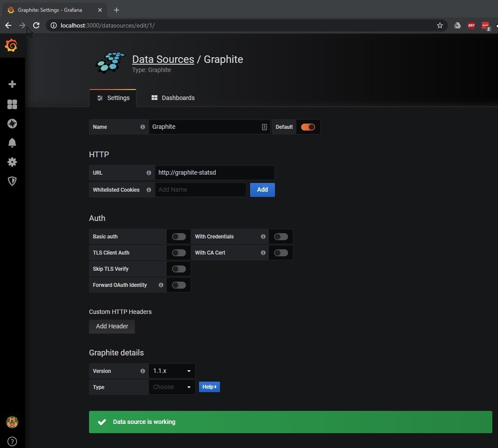The height and width of the screenshot is (448, 498).
Task: Open Configuration gear in sidebar
Action: [x=12, y=162]
